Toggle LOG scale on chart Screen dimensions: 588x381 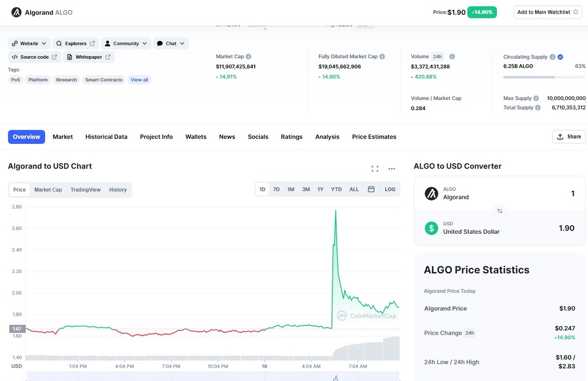click(x=390, y=189)
